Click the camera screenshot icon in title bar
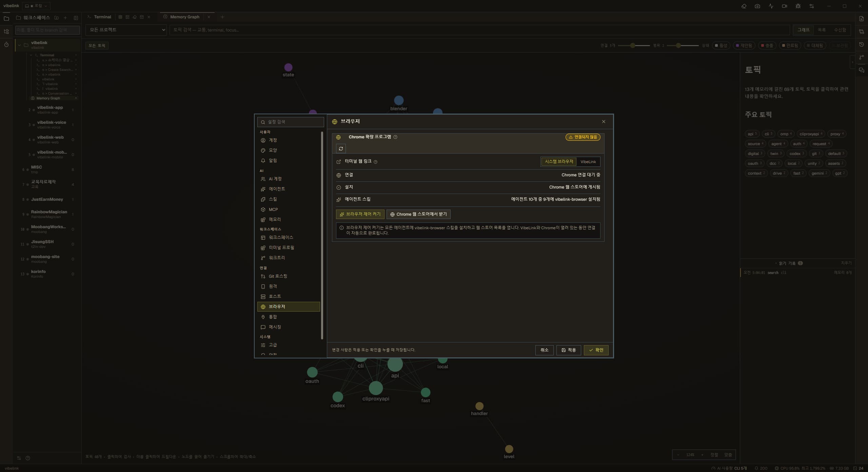Screen dimensions: 868x472 click(x=757, y=6)
